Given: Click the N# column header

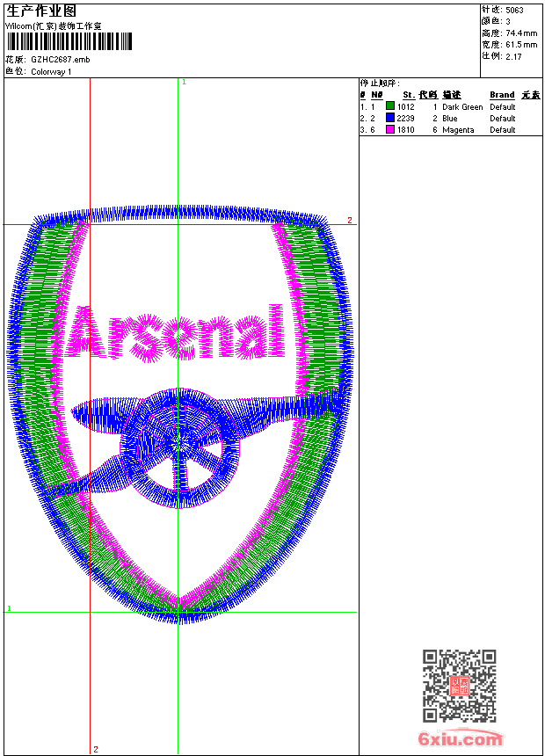Looking at the screenshot, I should (377, 95).
